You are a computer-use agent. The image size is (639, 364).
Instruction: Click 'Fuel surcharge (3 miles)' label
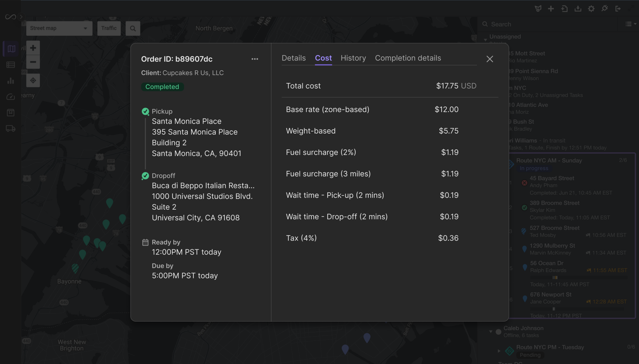coord(328,174)
